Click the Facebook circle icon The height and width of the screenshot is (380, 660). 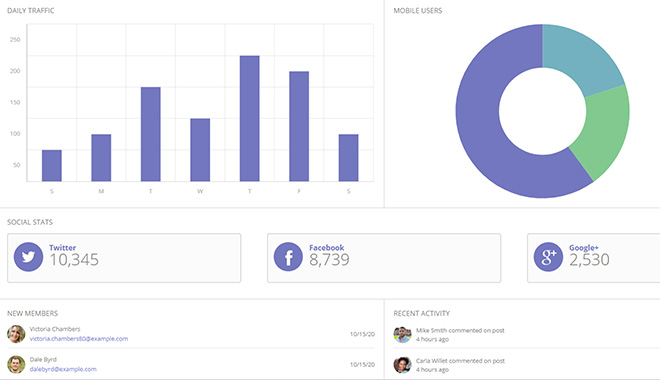(x=288, y=257)
